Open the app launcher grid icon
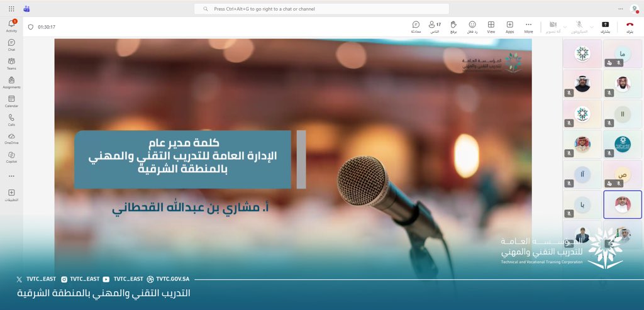 coord(11,9)
